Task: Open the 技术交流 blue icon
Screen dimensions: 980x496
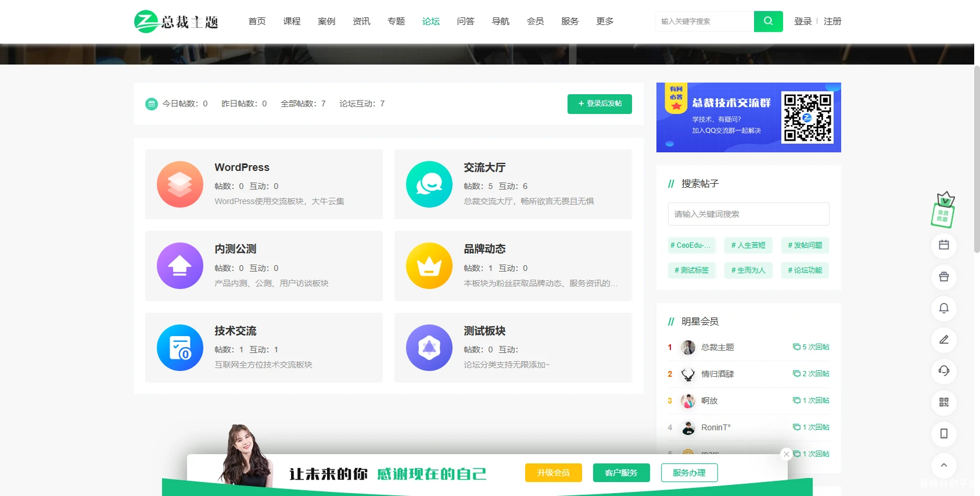Action: (180, 348)
